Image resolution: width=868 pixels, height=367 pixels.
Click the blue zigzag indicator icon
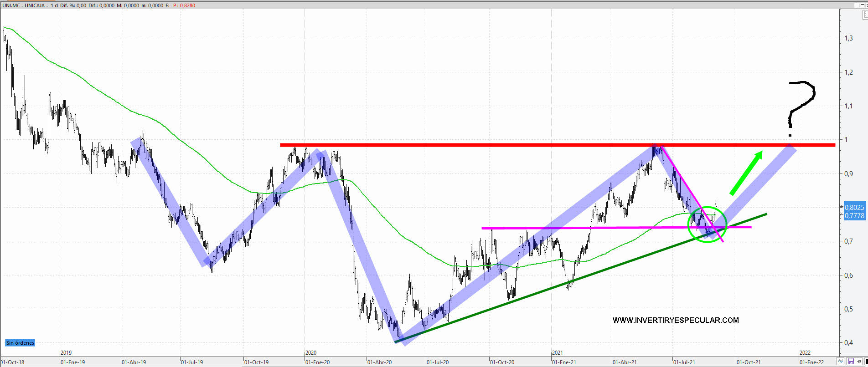click(841, 362)
